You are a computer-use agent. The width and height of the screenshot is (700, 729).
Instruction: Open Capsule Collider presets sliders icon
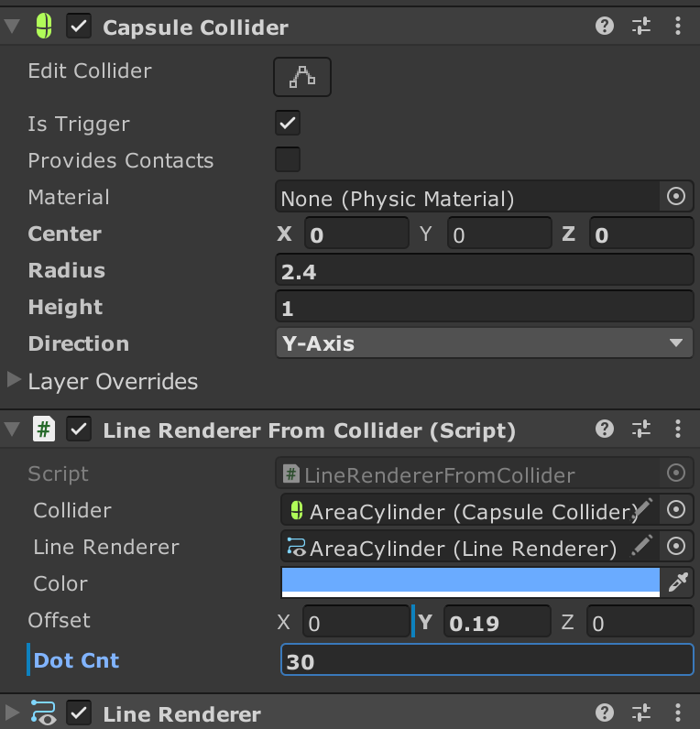[x=641, y=26]
